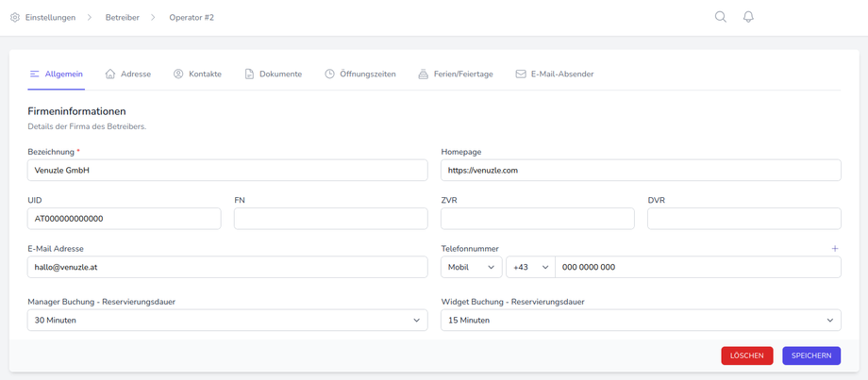The image size is (868, 380).
Task: Open Widget Buchung Reservierungsdauer dropdown
Action: [641, 321]
